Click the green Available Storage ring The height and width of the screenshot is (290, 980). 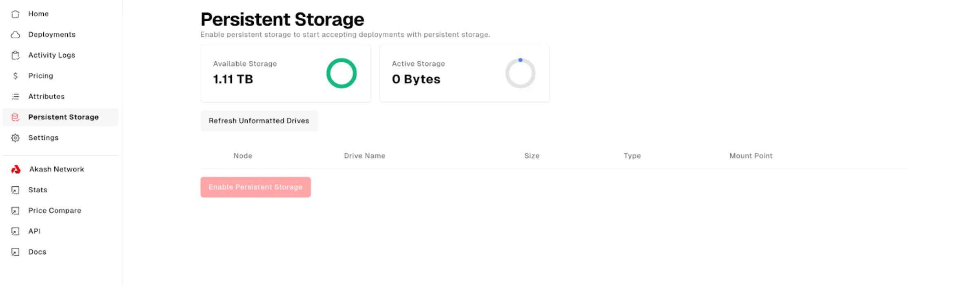tap(341, 74)
